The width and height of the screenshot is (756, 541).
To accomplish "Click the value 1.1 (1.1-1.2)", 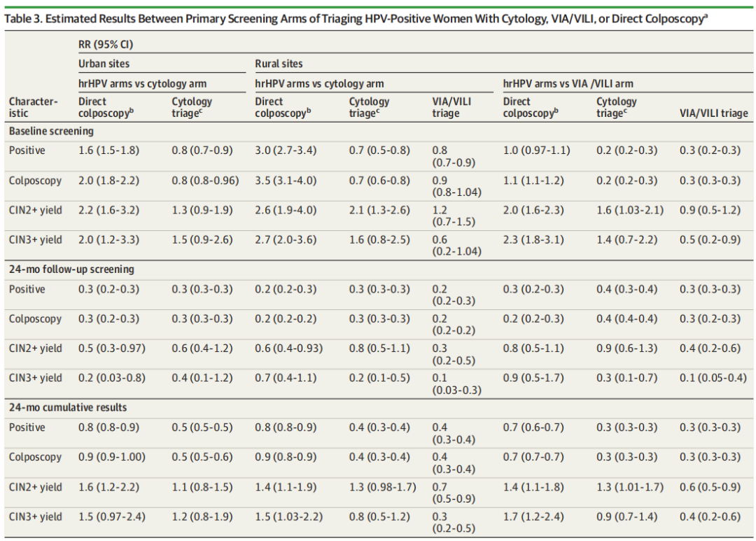I will 533,181.
